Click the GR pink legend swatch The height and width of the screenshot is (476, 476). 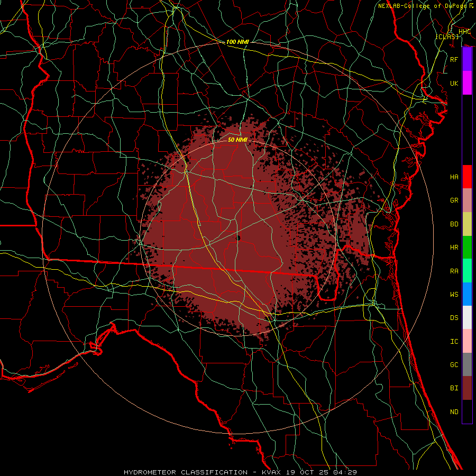coord(467,200)
